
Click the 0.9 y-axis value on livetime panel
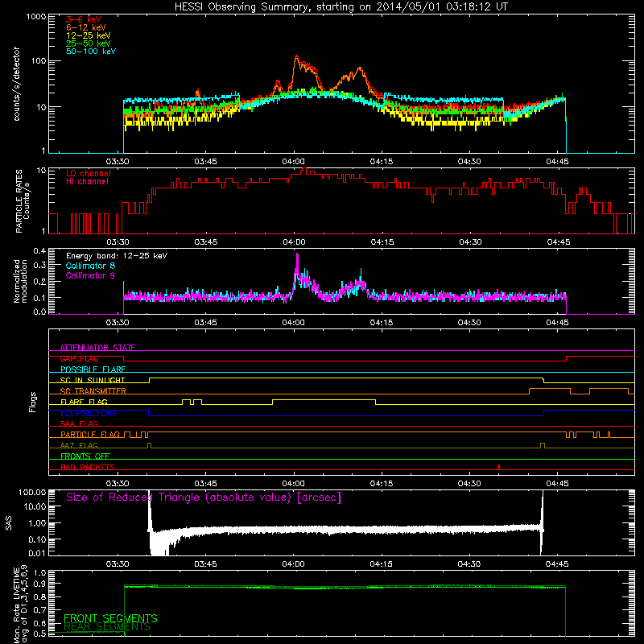[39, 584]
